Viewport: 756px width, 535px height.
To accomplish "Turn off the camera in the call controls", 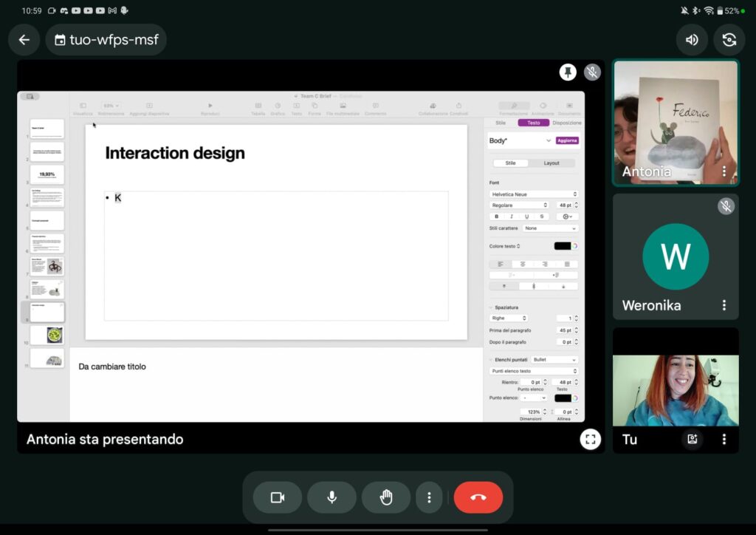I will pyautogui.click(x=278, y=497).
